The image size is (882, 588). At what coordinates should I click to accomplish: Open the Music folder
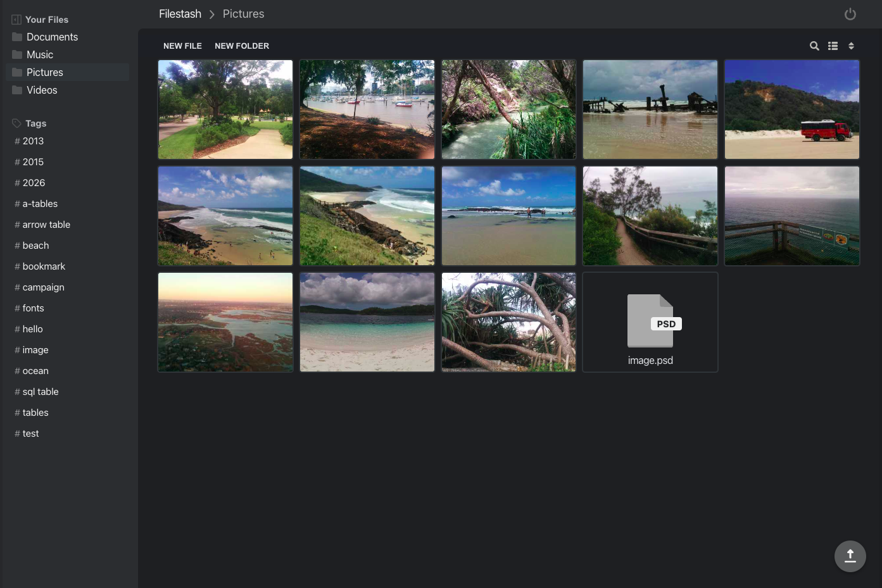(x=67, y=54)
